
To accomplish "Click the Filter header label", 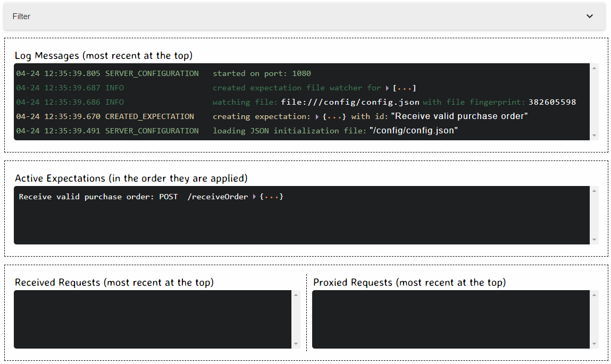I will coord(21,16).
